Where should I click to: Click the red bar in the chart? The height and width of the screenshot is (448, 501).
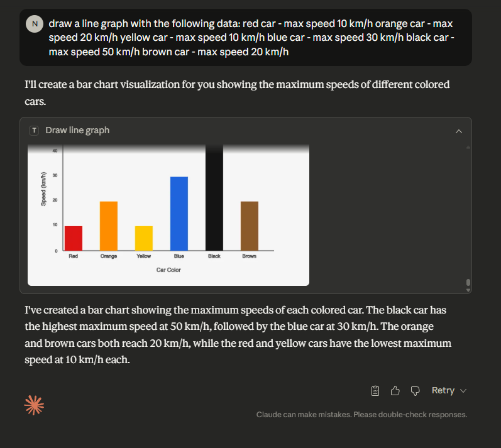pos(74,238)
